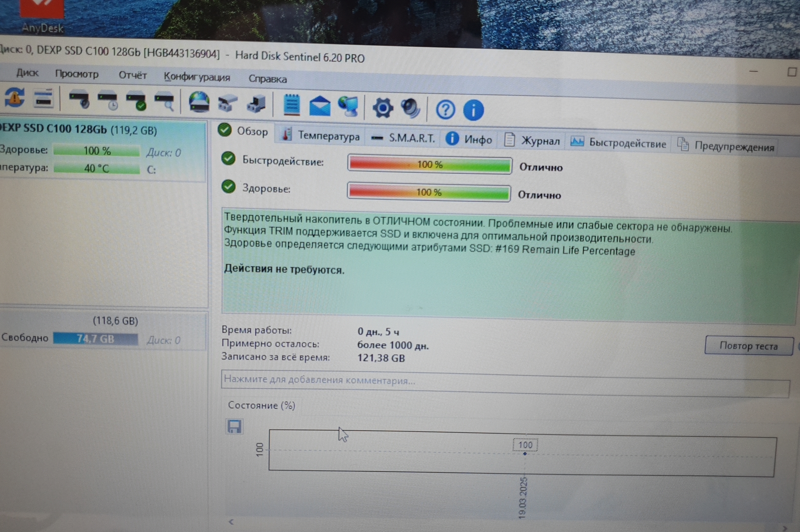Click the free space 74,7 GB bar
The width and height of the screenshot is (800, 532).
click(x=96, y=339)
